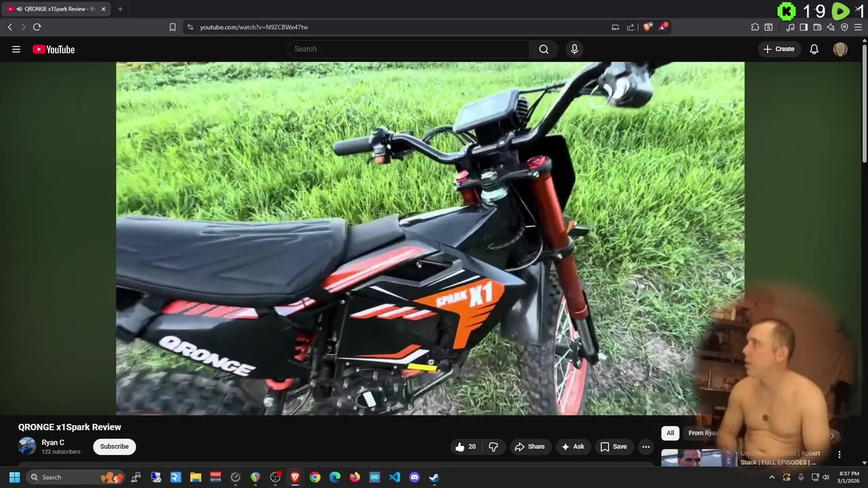Select the QRONGE x1Spark Review tab

click(x=56, y=9)
